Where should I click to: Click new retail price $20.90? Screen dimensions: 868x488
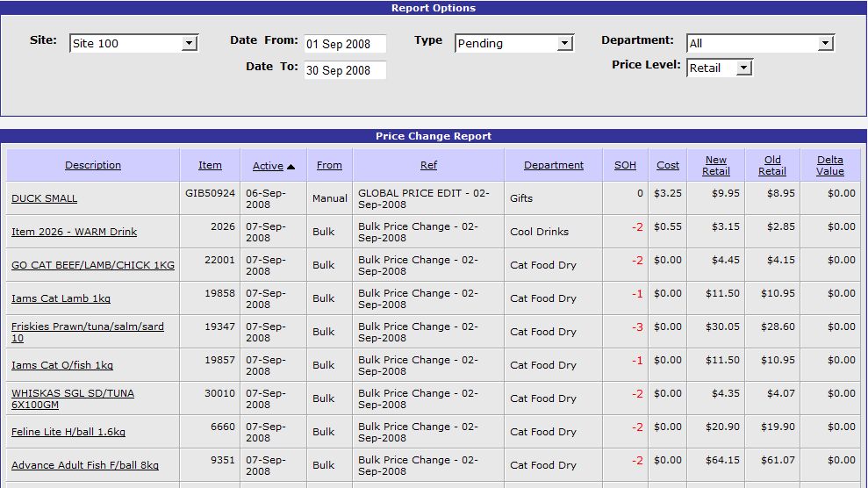[722, 427]
